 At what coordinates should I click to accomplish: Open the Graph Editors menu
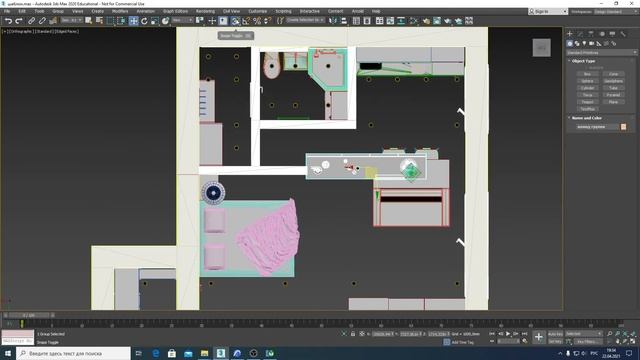pyautogui.click(x=176, y=11)
